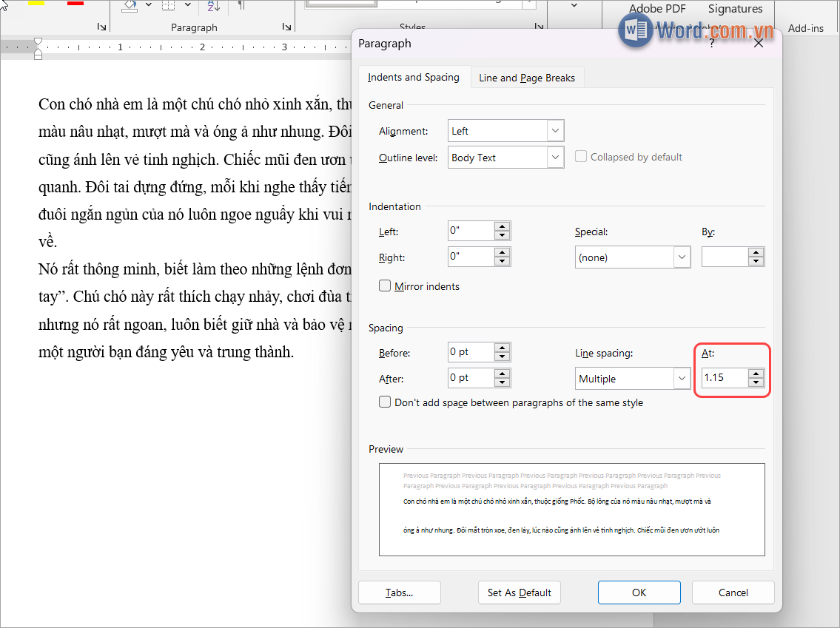Click the Borders icon in ribbon
840x628 pixels.
[169, 5]
